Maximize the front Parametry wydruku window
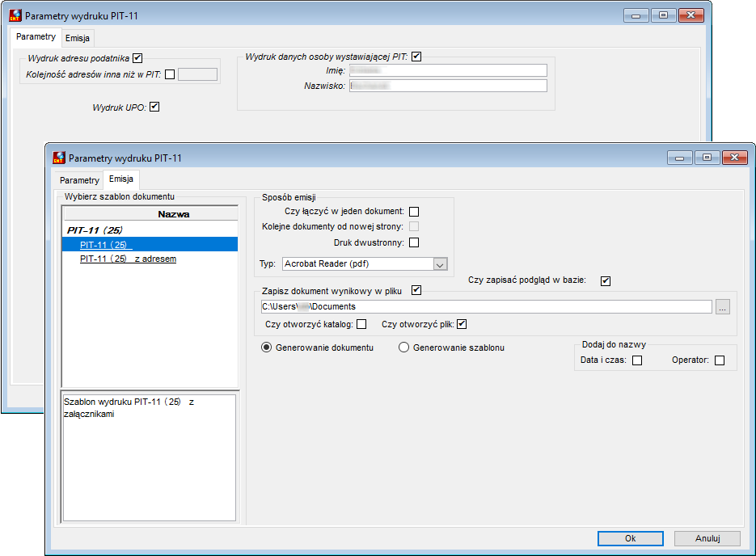This screenshot has height=556, width=756. pyautogui.click(x=707, y=158)
